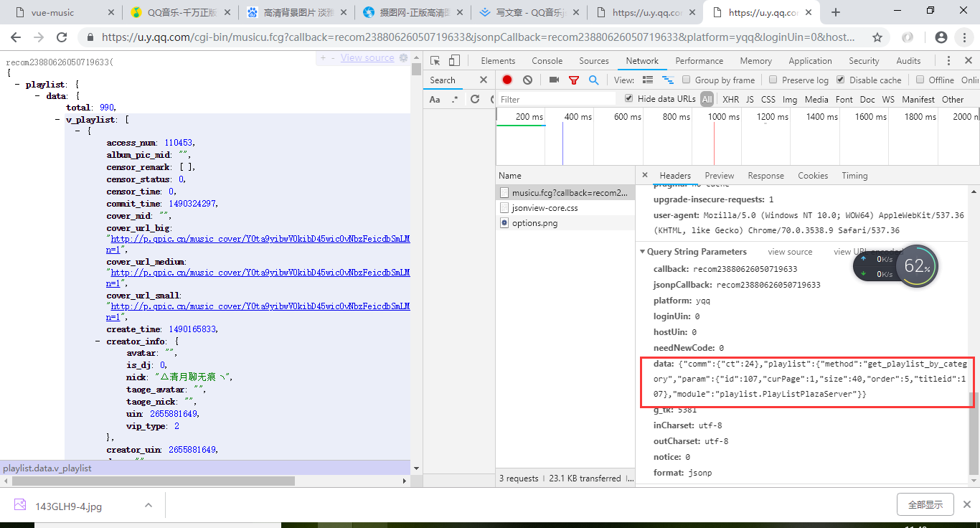Toggle the waterfall overview view icon
This screenshot has width=980, height=528.
[668, 80]
